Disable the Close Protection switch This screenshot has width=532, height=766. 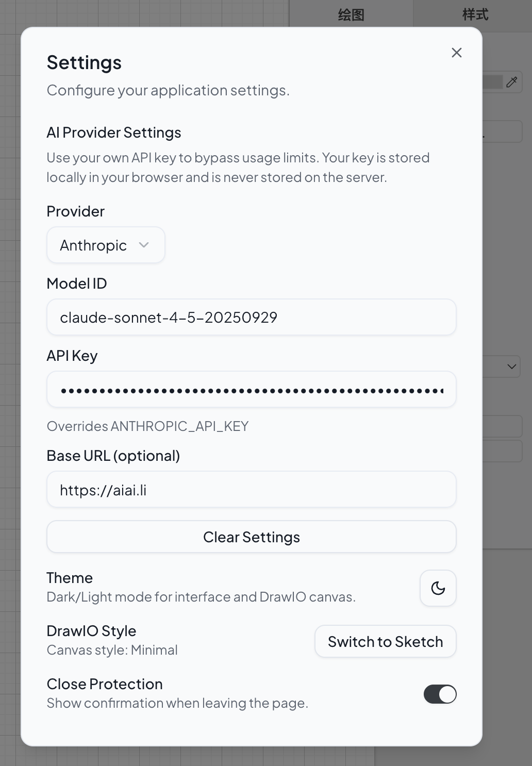(440, 694)
